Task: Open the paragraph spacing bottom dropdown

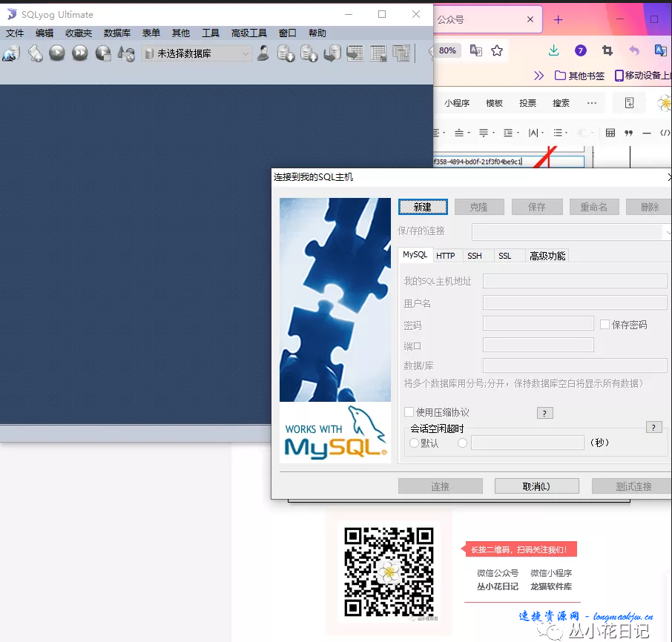Action: (x=487, y=133)
